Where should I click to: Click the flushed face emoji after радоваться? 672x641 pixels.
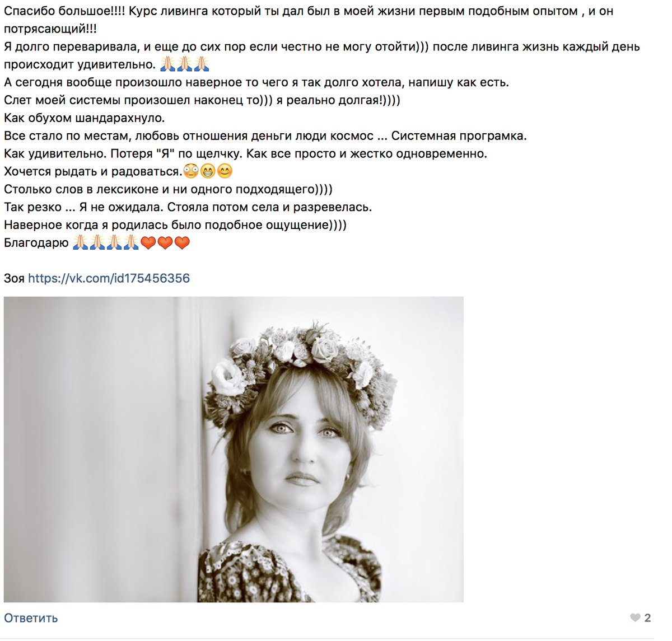(x=191, y=171)
